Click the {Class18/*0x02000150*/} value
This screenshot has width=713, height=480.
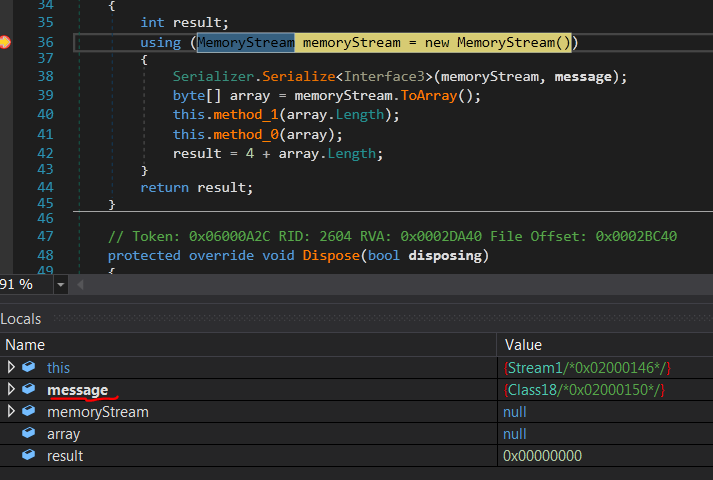(x=584, y=390)
